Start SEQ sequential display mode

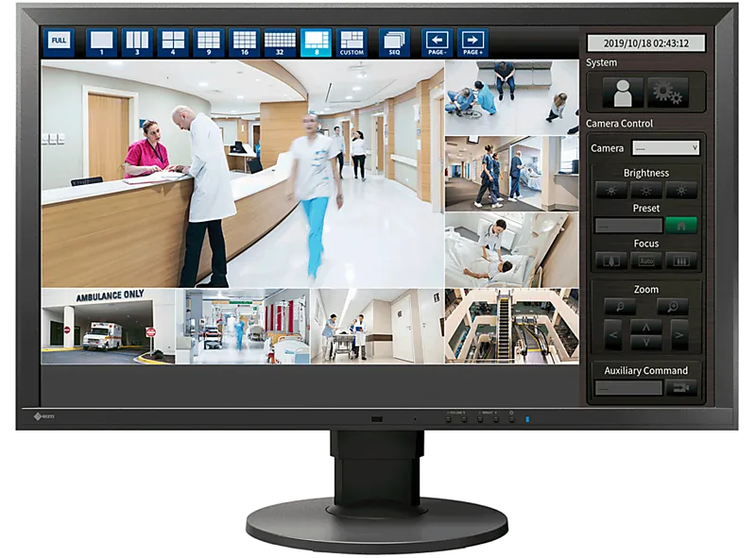click(x=394, y=42)
